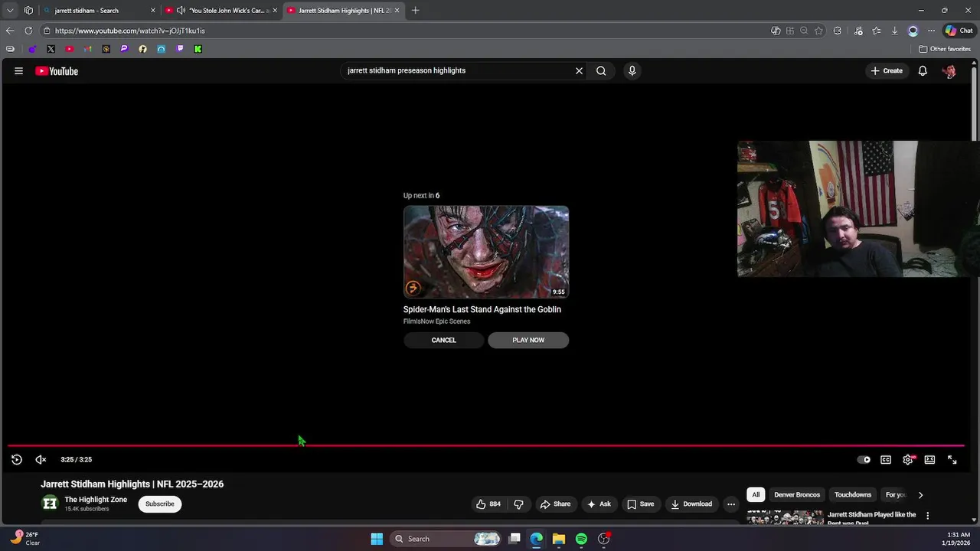Open Spider-Man's Last Stand thumbnail

click(x=486, y=252)
